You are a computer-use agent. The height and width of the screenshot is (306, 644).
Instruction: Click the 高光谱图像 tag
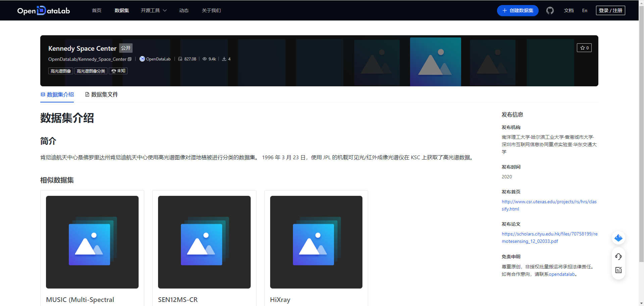60,71
